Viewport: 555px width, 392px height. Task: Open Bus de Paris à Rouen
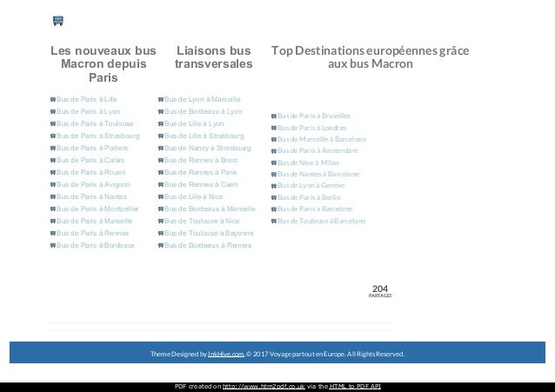pos(91,172)
